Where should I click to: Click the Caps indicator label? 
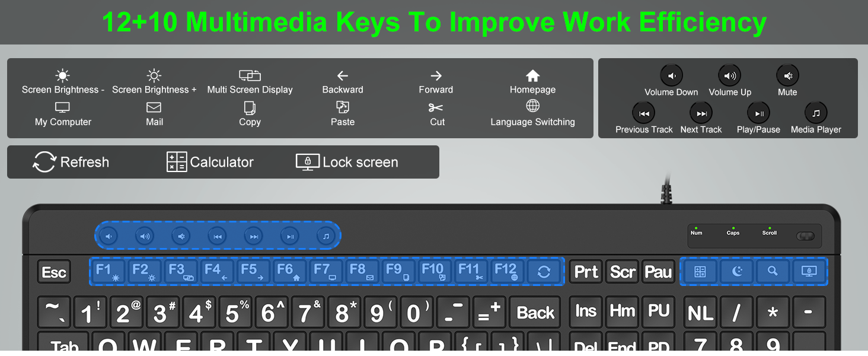733,233
